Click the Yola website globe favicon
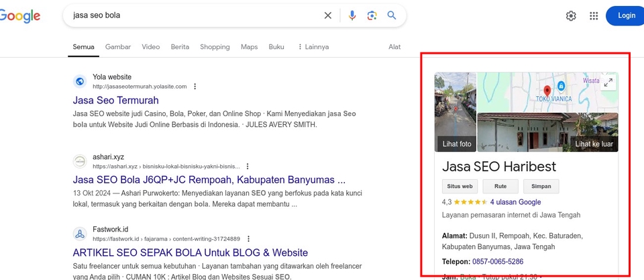 pyautogui.click(x=80, y=81)
